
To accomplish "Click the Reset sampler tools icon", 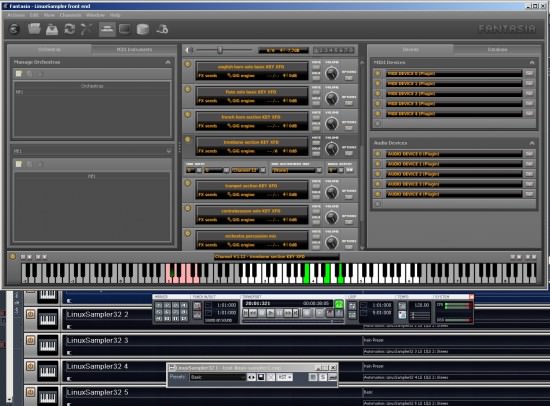I will [86, 29].
